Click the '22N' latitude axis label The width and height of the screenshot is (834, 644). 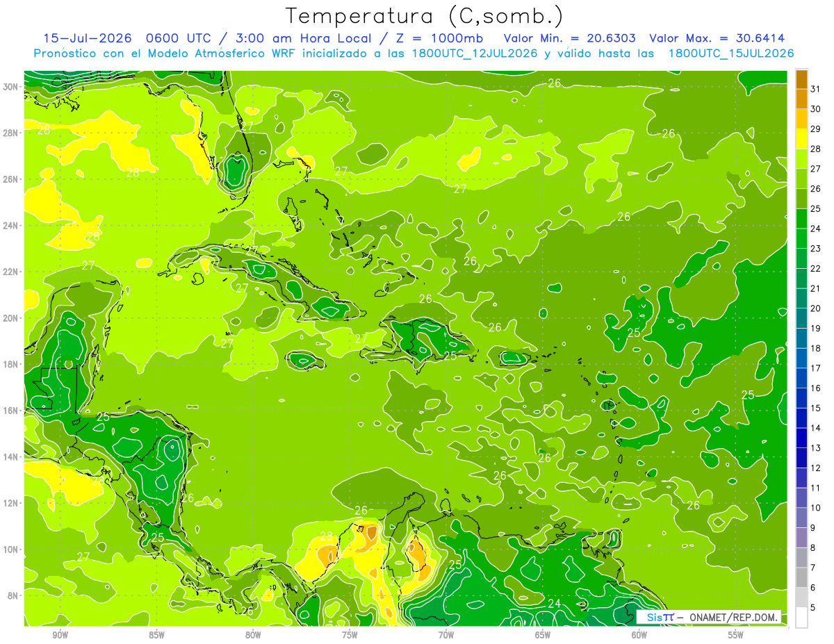pos(12,272)
